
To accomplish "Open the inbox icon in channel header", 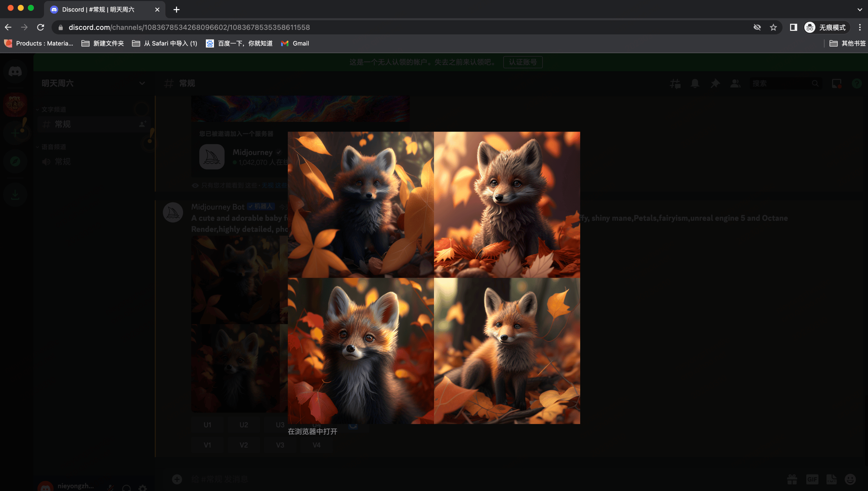I will (x=837, y=83).
